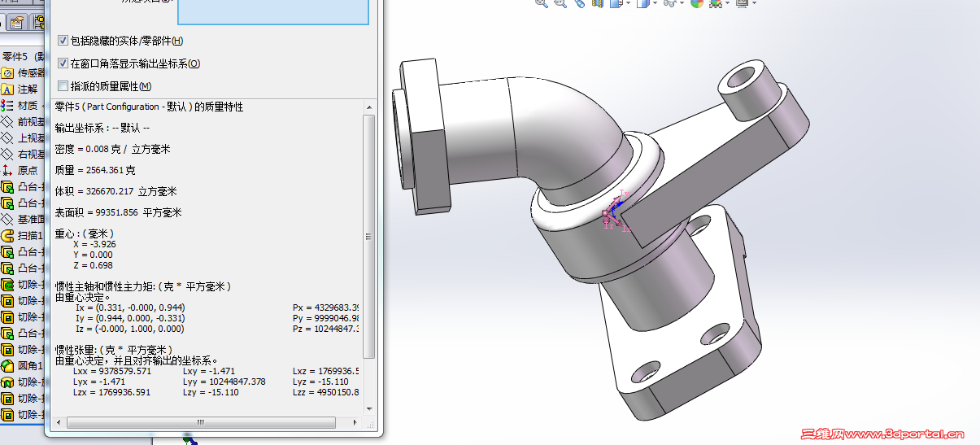Image resolution: width=980 pixels, height=445 pixels.
Task: Open the Section View icon
Action: 598,3
